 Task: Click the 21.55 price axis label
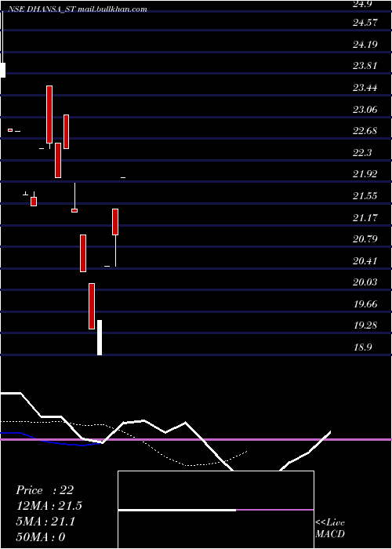[x=365, y=196]
